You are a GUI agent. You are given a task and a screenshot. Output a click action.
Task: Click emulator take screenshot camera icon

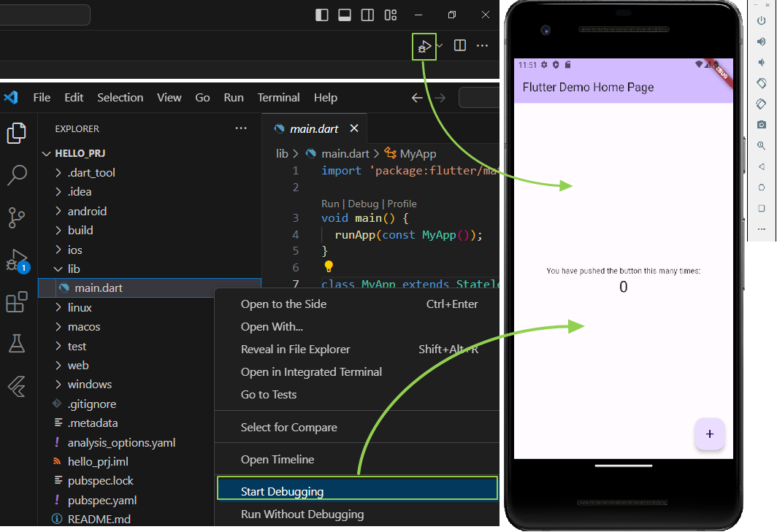(762, 124)
